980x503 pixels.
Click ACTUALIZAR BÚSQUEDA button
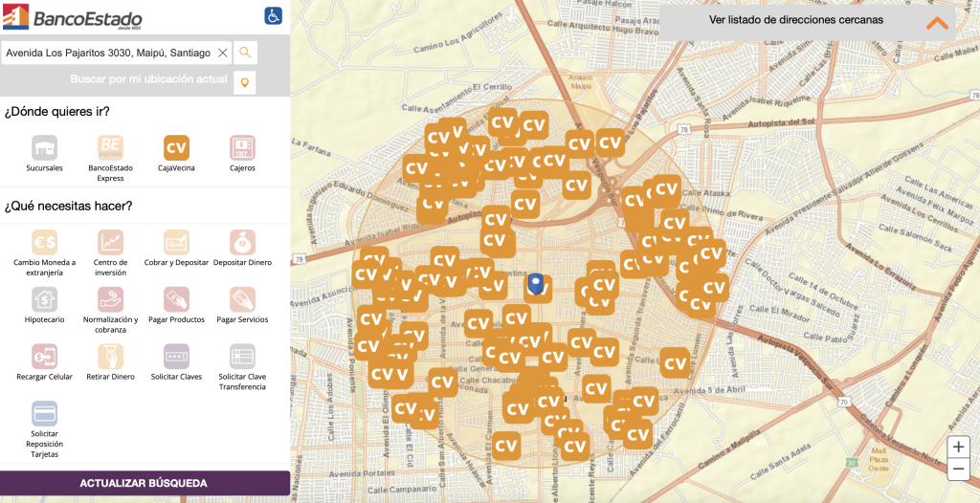145,483
